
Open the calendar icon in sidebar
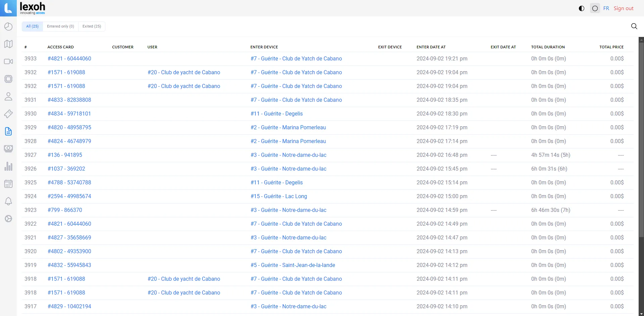[x=8, y=184]
